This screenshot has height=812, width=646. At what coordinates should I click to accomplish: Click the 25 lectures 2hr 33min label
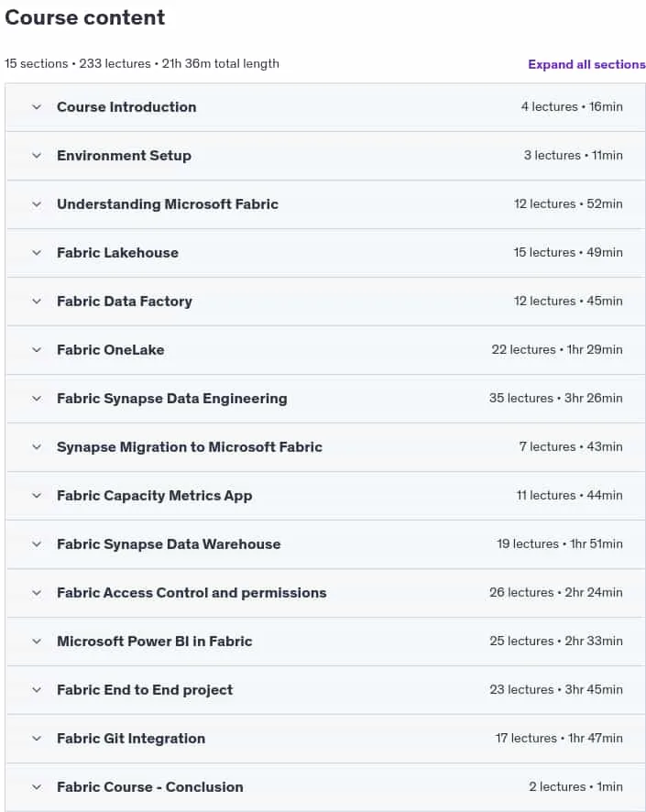pos(556,642)
